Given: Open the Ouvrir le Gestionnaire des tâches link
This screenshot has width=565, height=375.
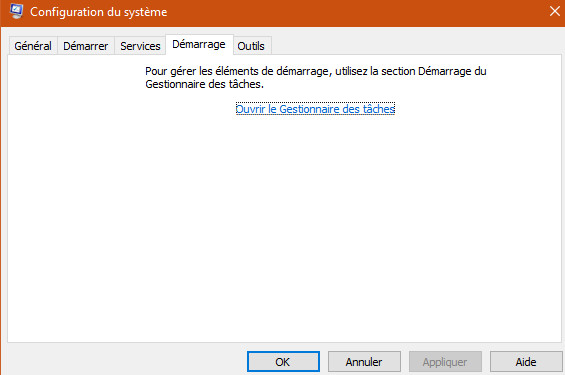Looking at the screenshot, I should (315, 109).
